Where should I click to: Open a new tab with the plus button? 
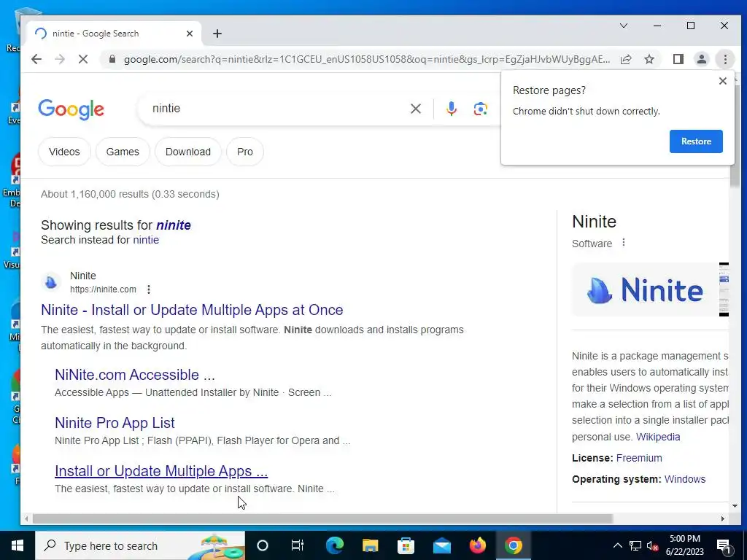point(217,34)
